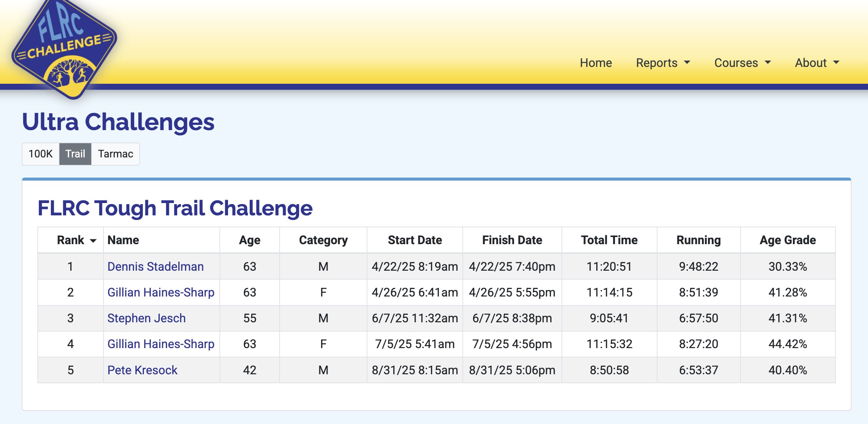Open the About dropdown menu

pos(817,63)
